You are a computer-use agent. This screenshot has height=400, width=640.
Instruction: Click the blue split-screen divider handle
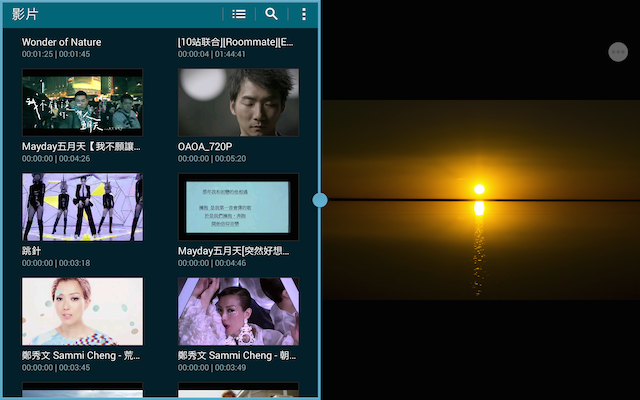pyautogui.click(x=320, y=200)
